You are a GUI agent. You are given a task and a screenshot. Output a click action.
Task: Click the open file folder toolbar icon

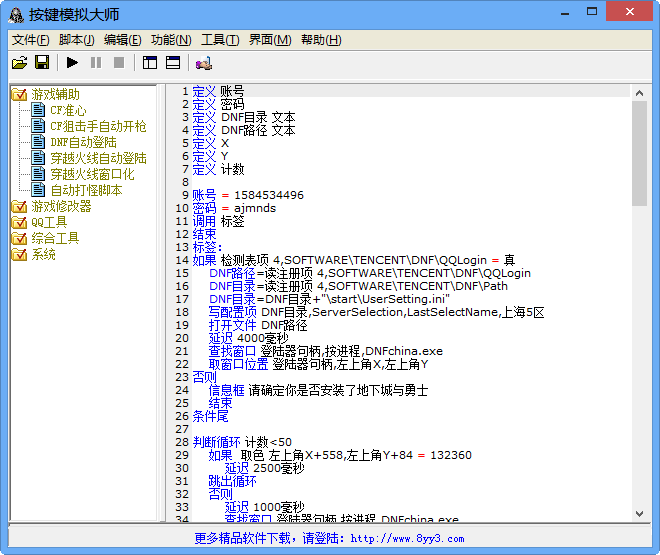(19, 63)
